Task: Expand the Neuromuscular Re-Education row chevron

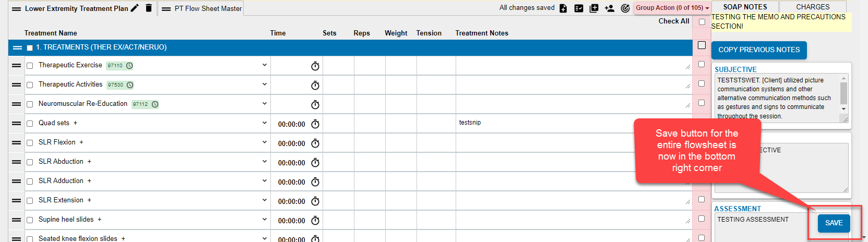Action: (x=265, y=103)
